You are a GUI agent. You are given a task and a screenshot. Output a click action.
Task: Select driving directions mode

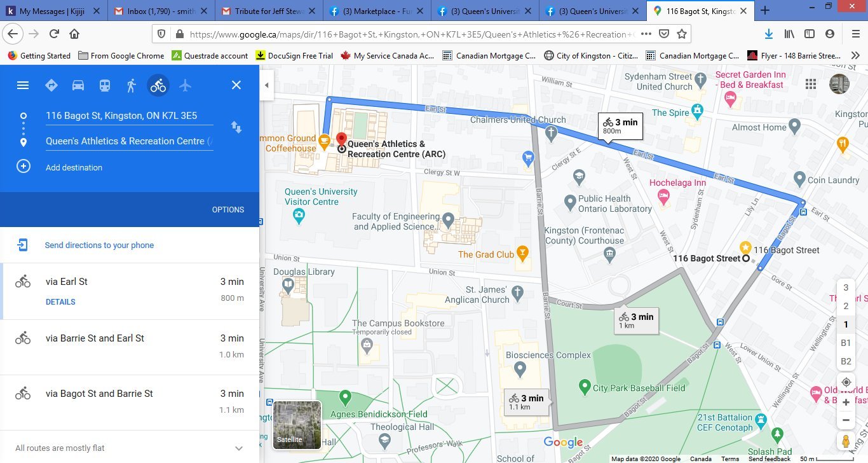pos(78,85)
